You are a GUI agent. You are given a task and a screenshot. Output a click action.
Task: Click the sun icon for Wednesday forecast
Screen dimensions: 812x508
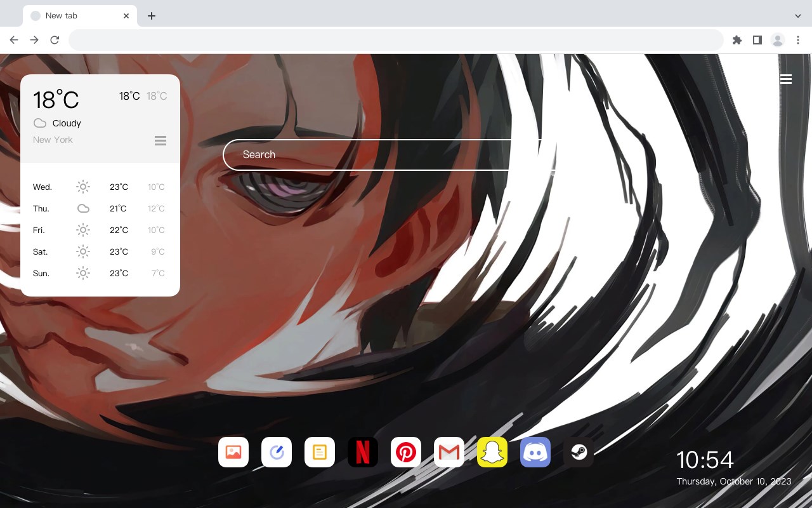83,187
